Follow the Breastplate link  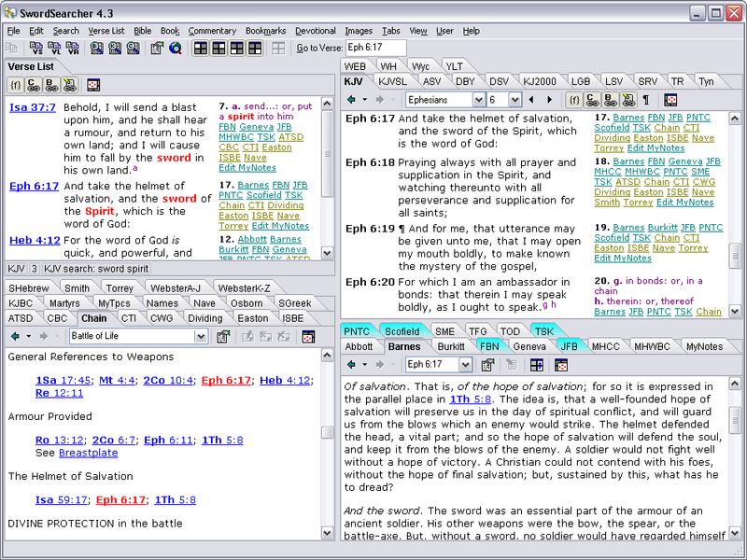(89, 453)
